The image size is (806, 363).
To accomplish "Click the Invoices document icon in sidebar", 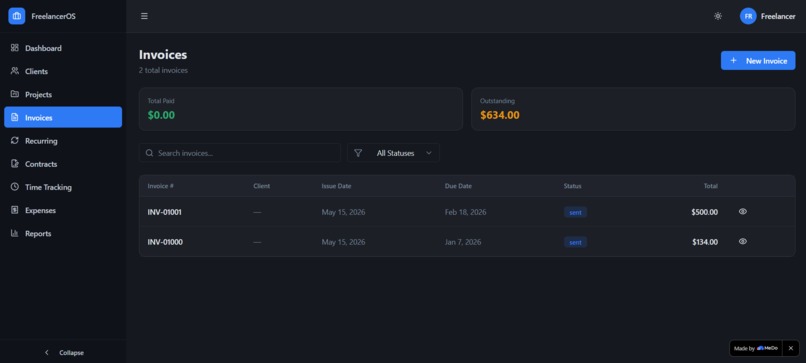I will point(14,117).
